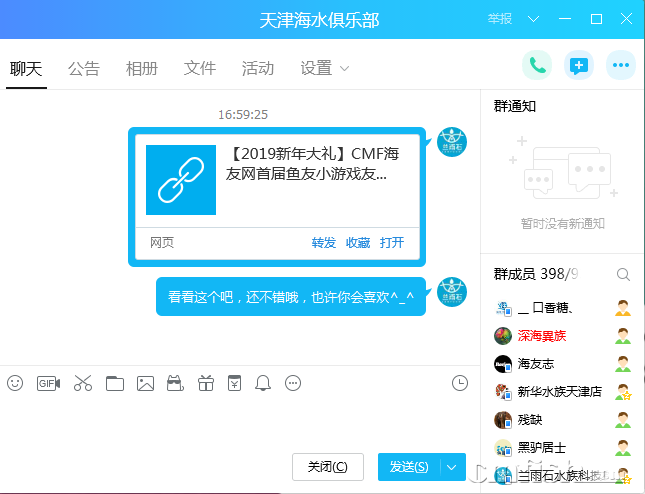Open the 活动 tab
Image resolution: width=645 pixels, height=494 pixels.
[x=258, y=69]
